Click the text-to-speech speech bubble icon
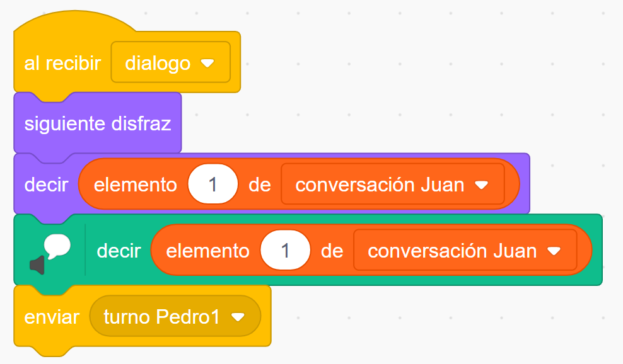Image resolution: width=623 pixels, height=364 pixels. [x=57, y=246]
